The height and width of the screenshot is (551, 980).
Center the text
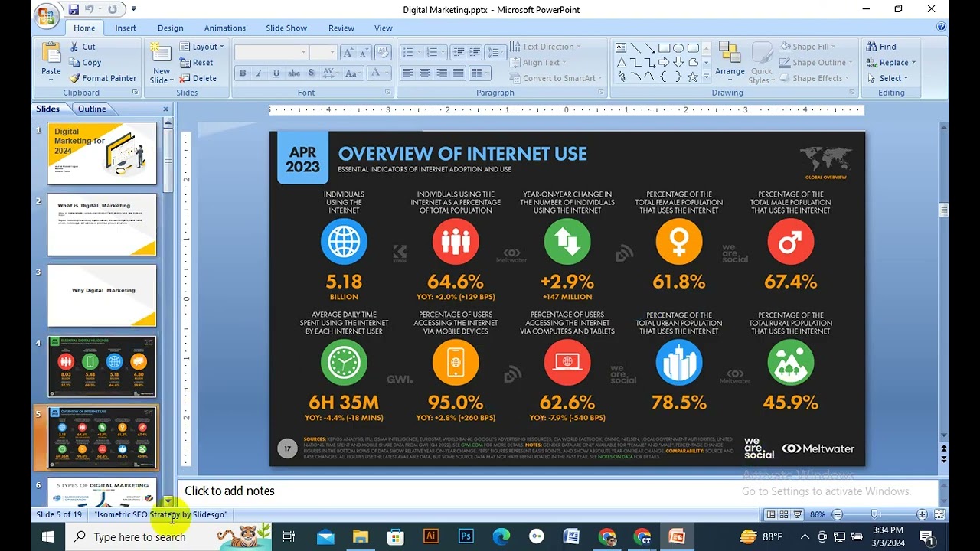(424, 73)
